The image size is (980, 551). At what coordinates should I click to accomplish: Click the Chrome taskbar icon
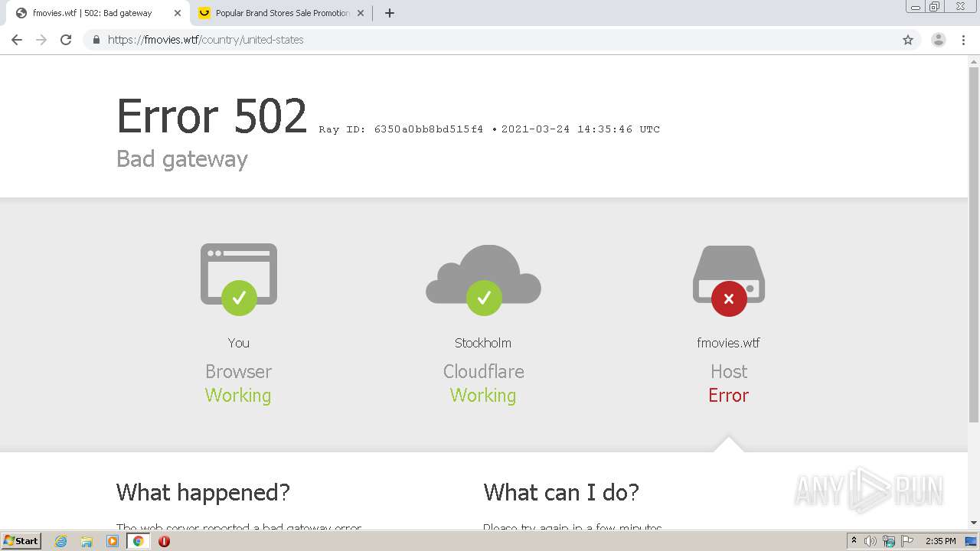[138, 541]
